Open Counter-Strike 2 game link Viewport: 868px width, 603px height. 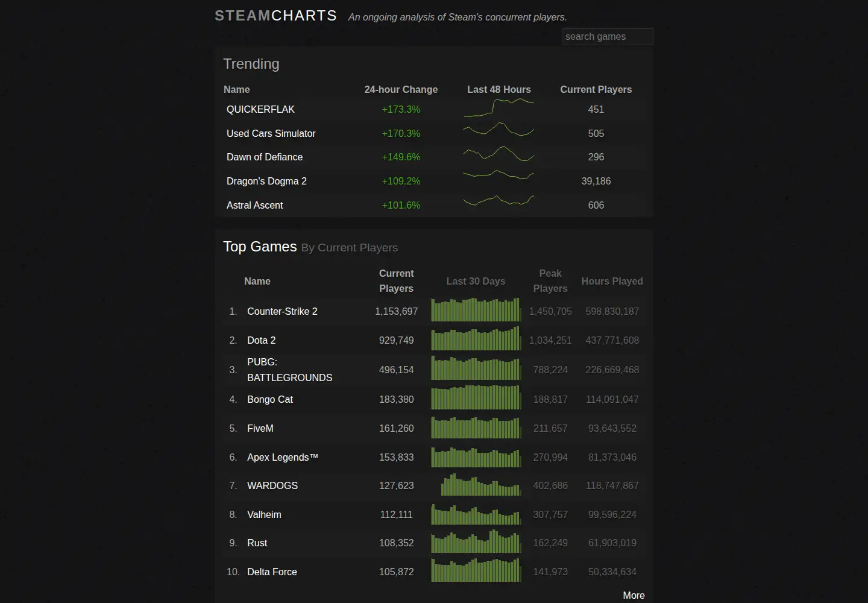point(282,311)
